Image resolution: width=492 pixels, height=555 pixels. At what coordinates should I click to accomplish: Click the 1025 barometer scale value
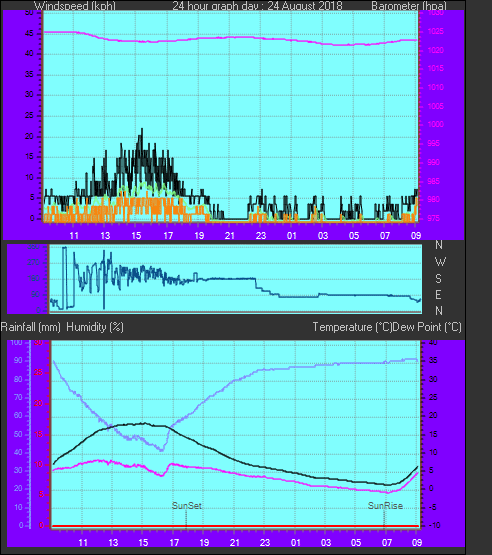[x=436, y=32]
